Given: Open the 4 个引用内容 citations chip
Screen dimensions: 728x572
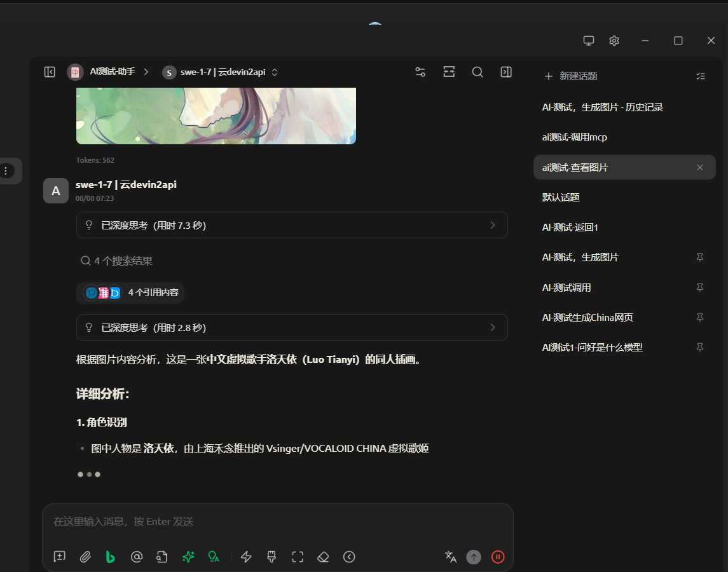Looking at the screenshot, I should click(x=130, y=292).
